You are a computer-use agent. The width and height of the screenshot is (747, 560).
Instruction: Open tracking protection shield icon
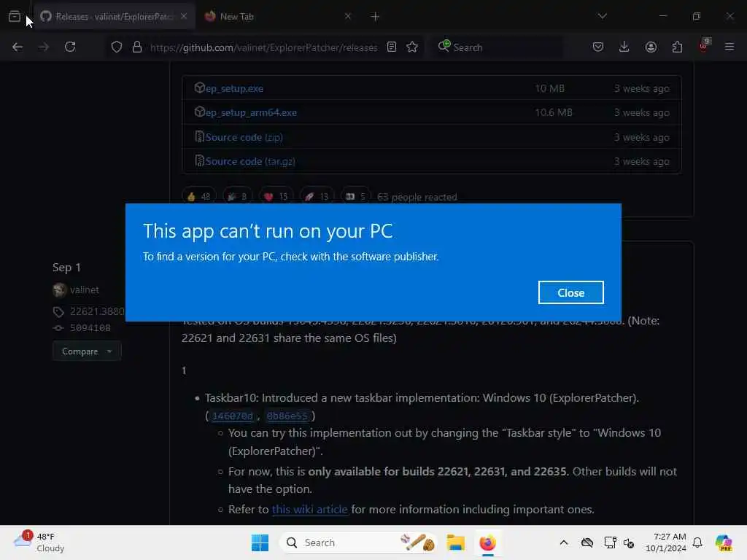(117, 47)
